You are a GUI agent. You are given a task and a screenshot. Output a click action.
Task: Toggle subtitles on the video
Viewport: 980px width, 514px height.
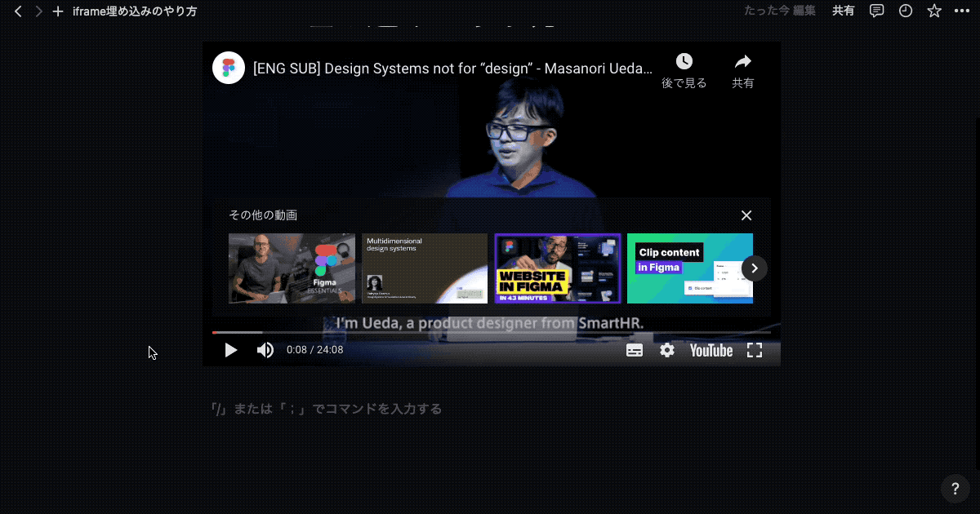pos(635,350)
